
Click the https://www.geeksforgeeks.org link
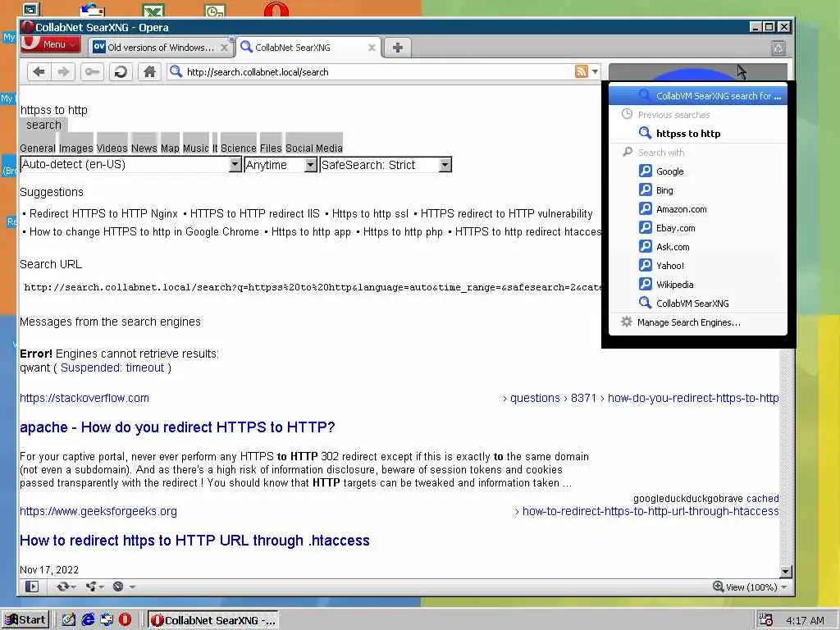click(98, 511)
